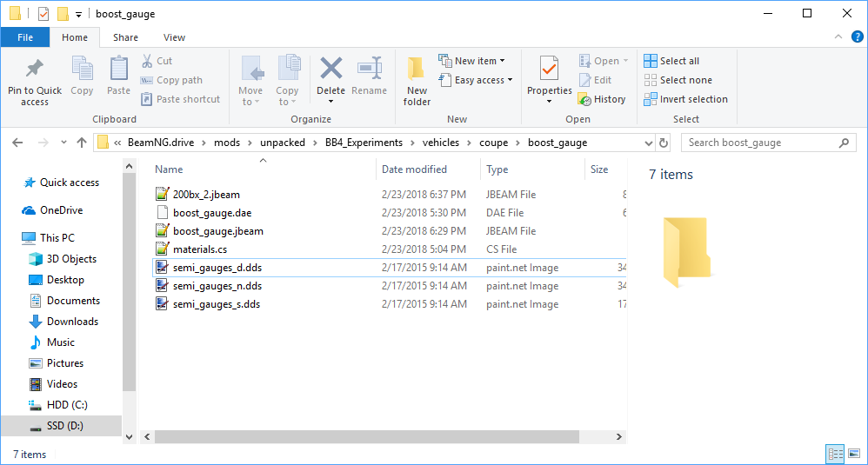868x465 pixels.
Task: Go up one folder level arrow
Action: [x=82, y=143]
